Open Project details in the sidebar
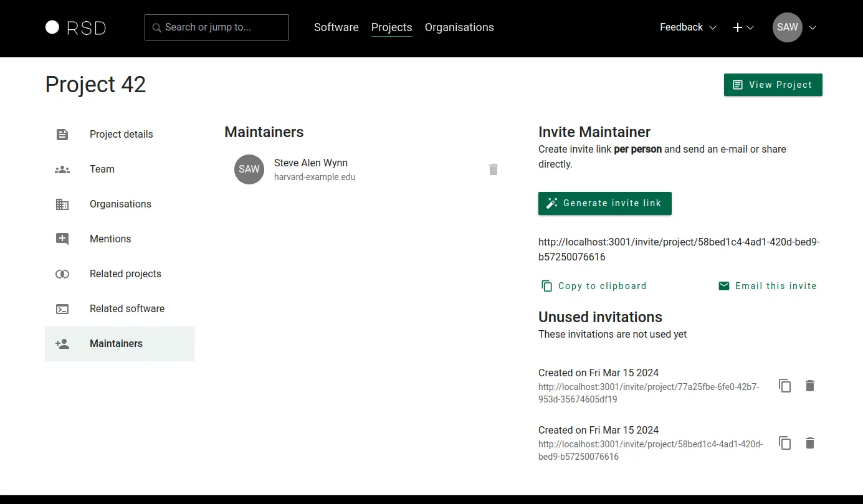Screen dimensions: 863x504 coord(120,135)
